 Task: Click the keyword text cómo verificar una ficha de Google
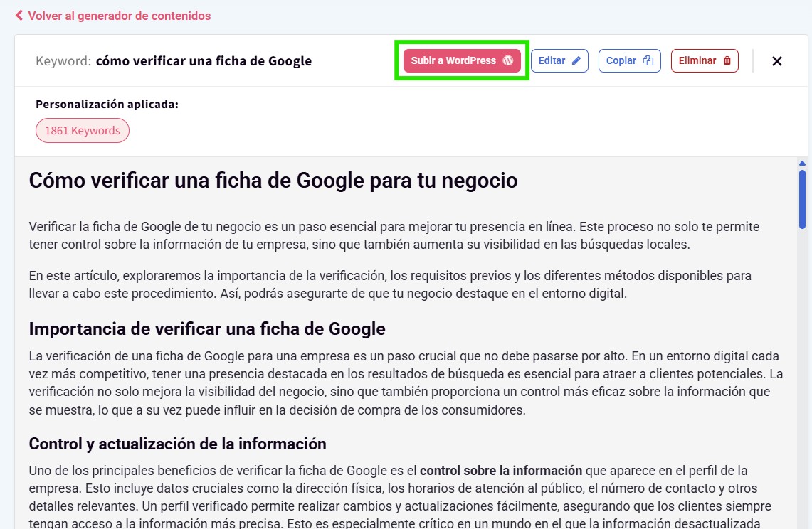(204, 61)
